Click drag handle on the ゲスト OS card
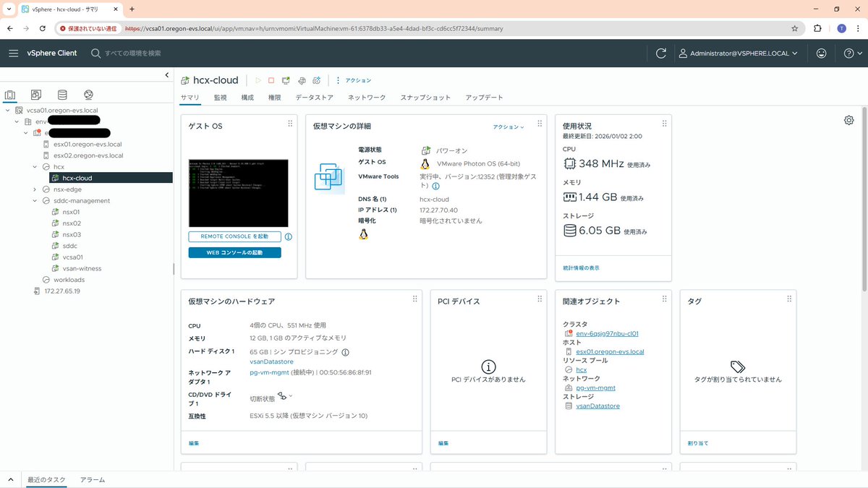Image resolution: width=868 pixels, height=488 pixels. point(290,124)
